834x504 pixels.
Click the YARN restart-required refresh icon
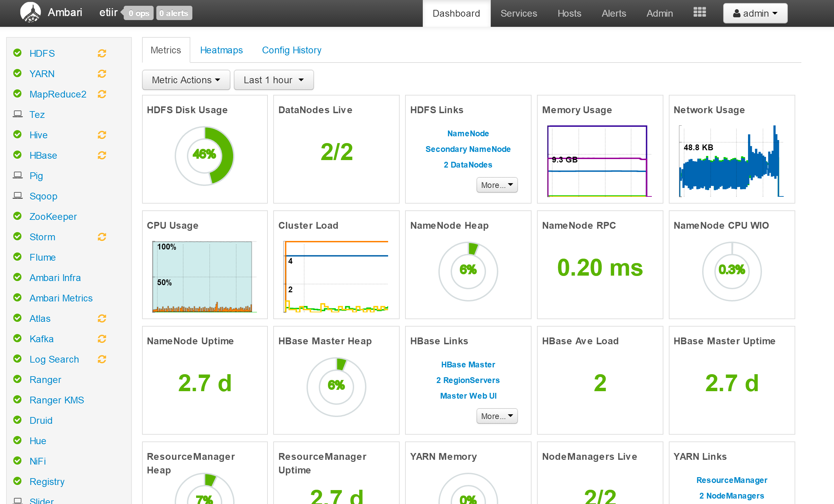tap(102, 74)
